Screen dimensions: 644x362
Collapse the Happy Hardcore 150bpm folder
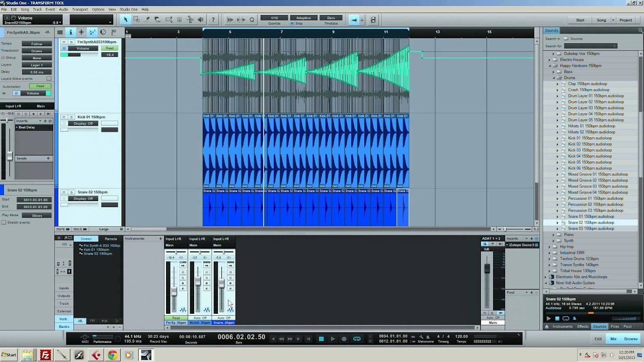click(549, 66)
